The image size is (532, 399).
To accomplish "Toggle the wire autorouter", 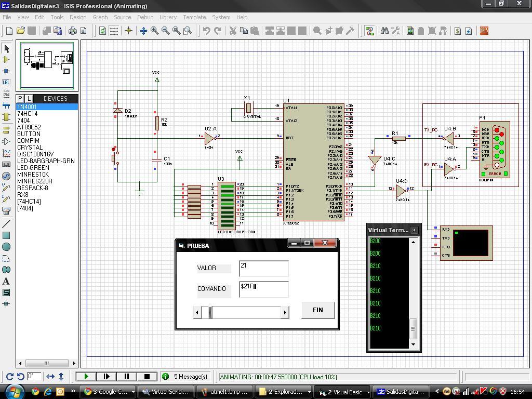I will click(369, 31).
